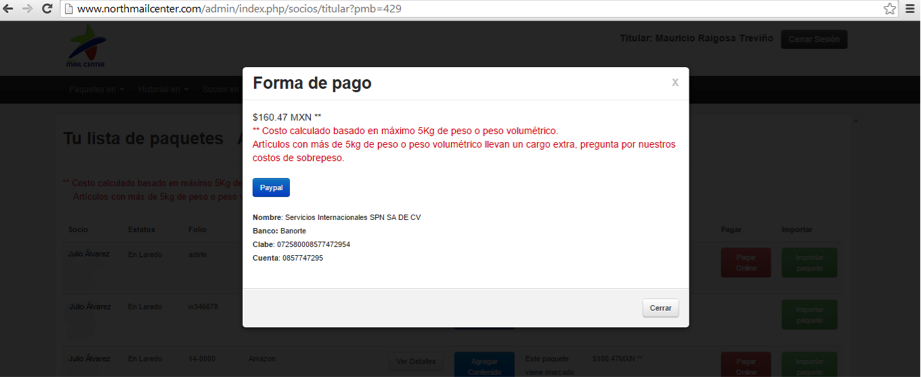Click Importar paquete for folio adsfe row
921x377 pixels.
(x=809, y=262)
